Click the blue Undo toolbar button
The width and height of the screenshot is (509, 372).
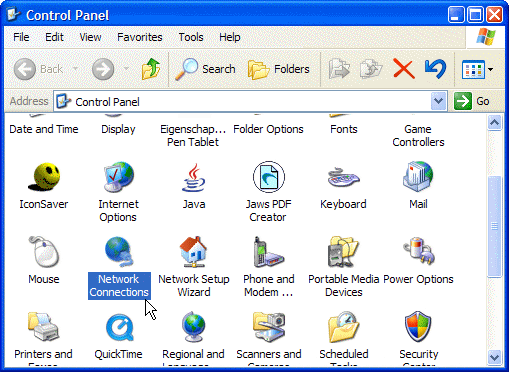pyautogui.click(x=435, y=69)
